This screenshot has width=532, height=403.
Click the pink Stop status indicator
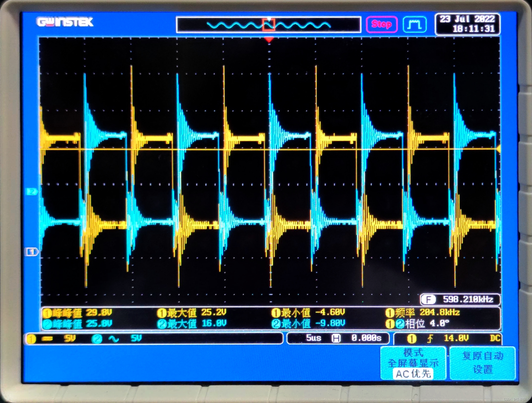pos(381,24)
